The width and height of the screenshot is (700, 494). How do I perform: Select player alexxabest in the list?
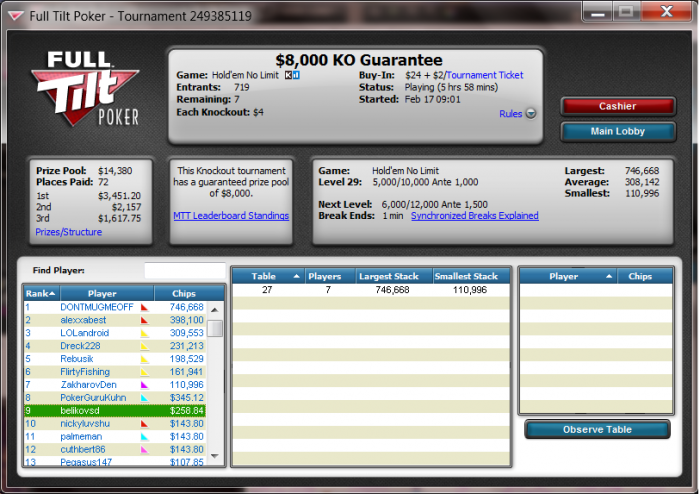point(115,320)
